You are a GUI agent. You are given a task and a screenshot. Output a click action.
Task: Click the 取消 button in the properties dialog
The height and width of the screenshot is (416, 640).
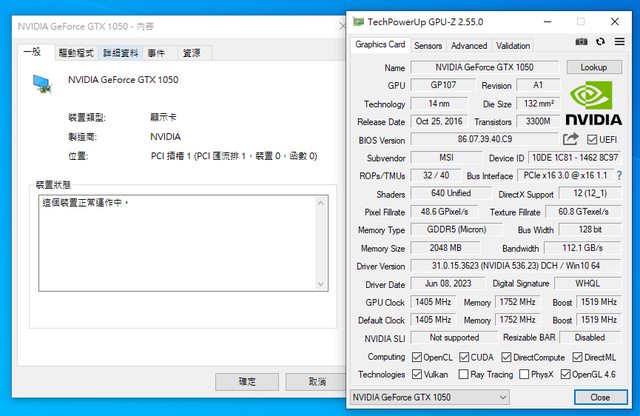click(317, 382)
